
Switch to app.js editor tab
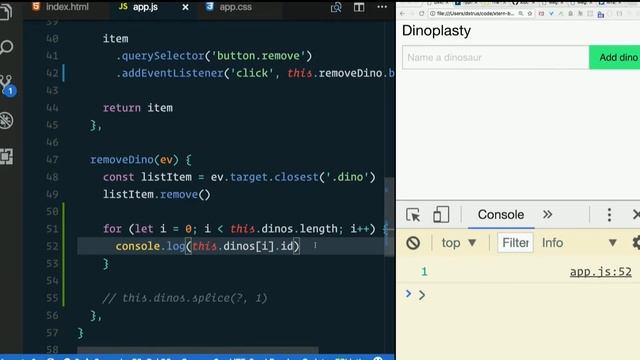tap(145, 7)
